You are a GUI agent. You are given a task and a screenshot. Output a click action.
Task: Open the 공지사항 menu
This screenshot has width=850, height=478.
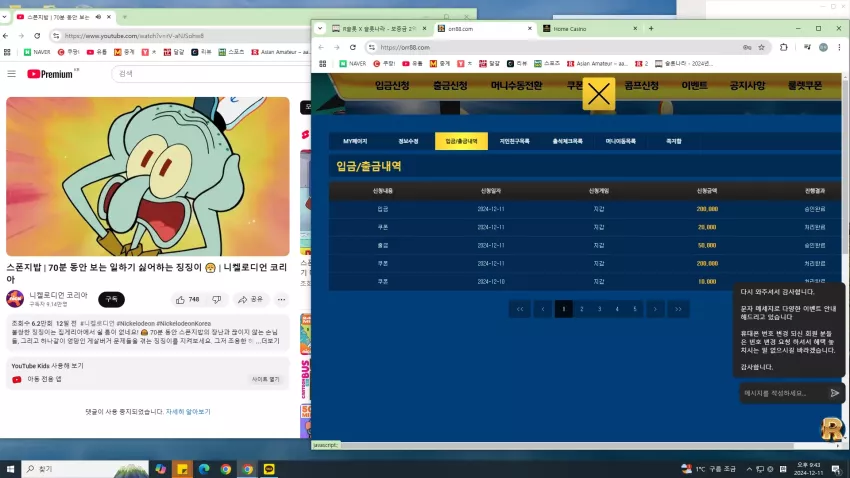(x=747, y=86)
